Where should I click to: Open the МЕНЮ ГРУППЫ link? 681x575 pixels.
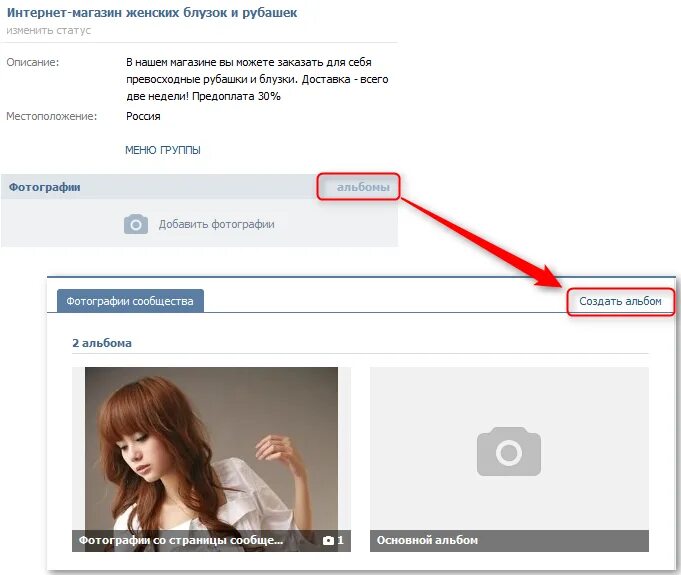pos(163,150)
